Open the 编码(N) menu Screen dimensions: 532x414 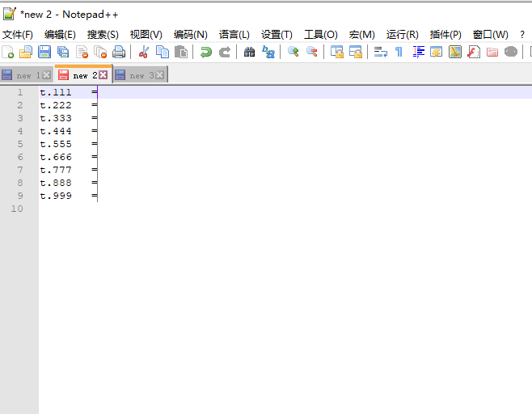(190, 35)
